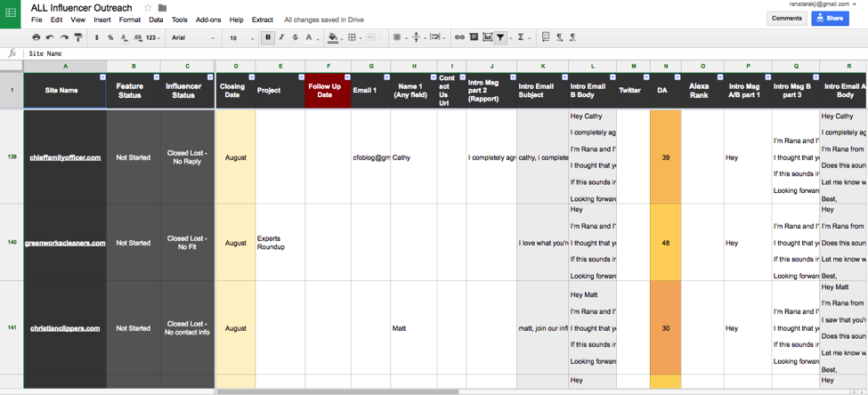Open the 123 more formats dropdown
Viewport: 868px width, 395px height.
tap(153, 37)
